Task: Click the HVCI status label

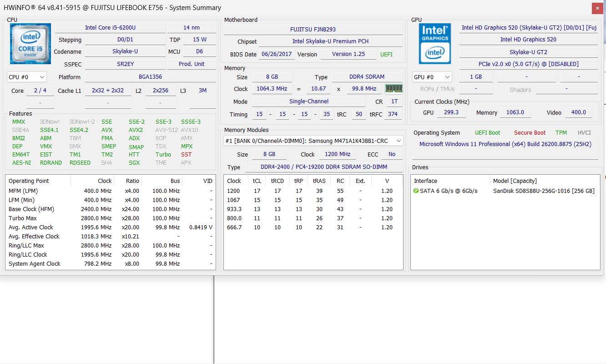Action: 584,133
